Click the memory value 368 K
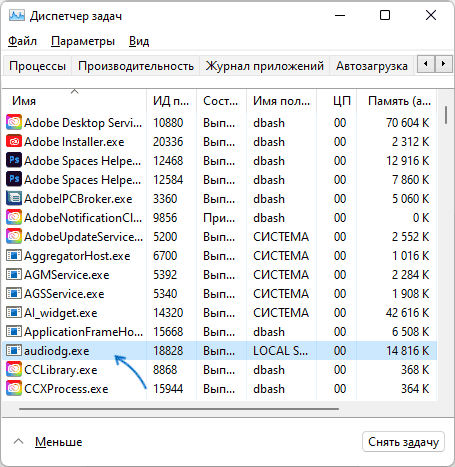 point(415,370)
